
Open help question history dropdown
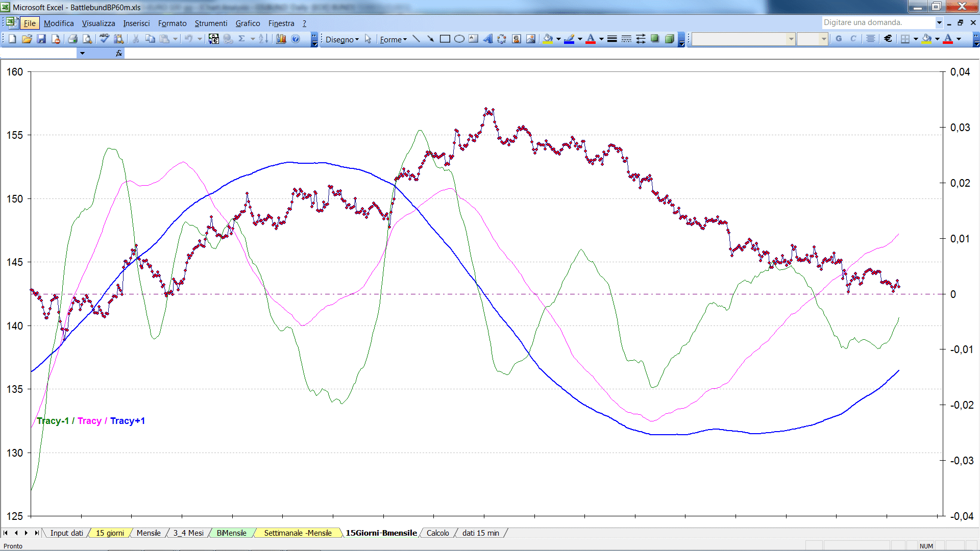pos(939,22)
